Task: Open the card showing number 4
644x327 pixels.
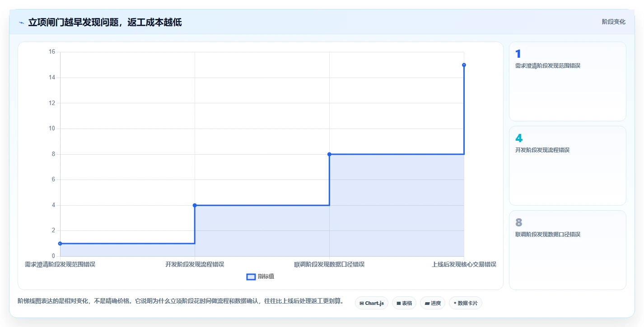Action: tap(568, 166)
